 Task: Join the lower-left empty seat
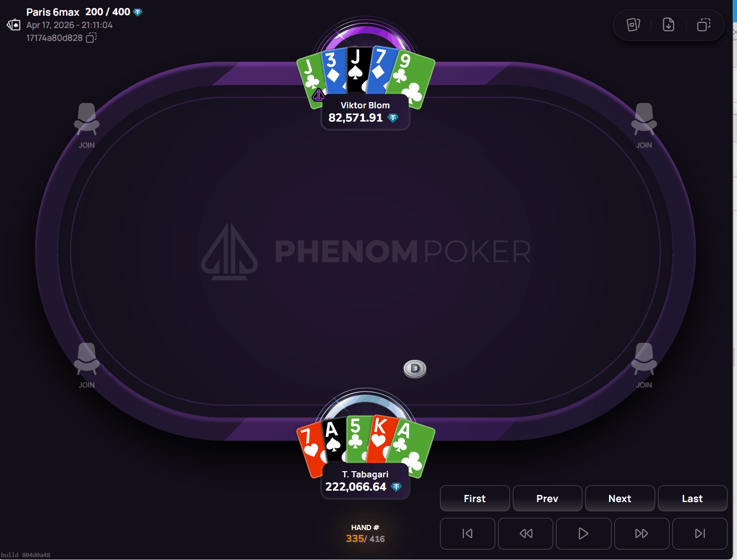(x=86, y=366)
